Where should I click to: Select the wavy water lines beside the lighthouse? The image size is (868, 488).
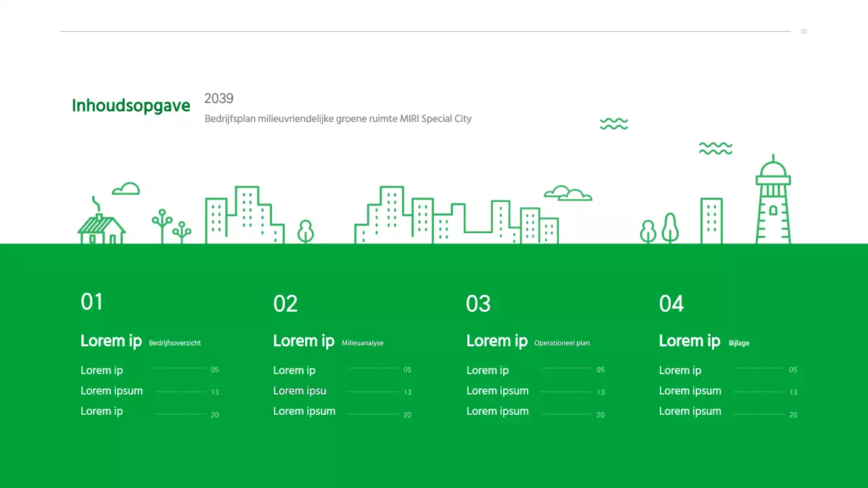(x=714, y=148)
